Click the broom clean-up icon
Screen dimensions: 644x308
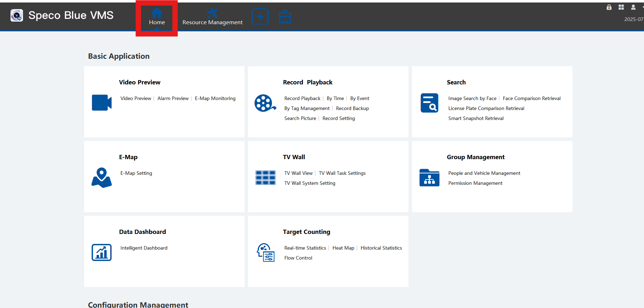[x=285, y=16]
